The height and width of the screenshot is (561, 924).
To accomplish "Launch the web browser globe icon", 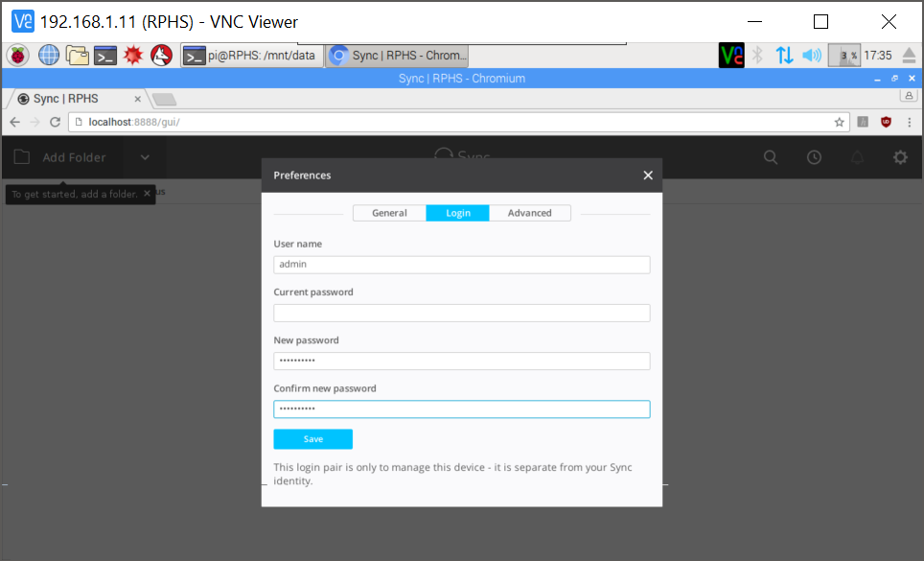I will coord(49,56).
